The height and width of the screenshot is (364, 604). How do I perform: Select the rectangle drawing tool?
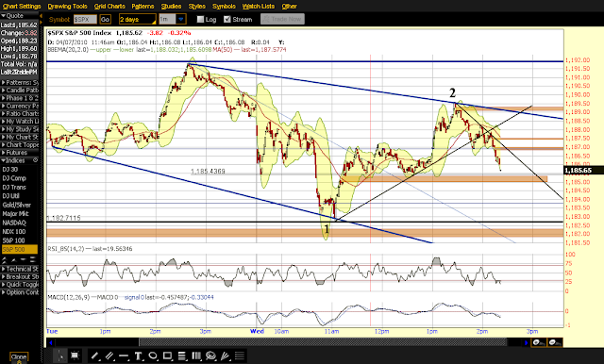(167, 356)
